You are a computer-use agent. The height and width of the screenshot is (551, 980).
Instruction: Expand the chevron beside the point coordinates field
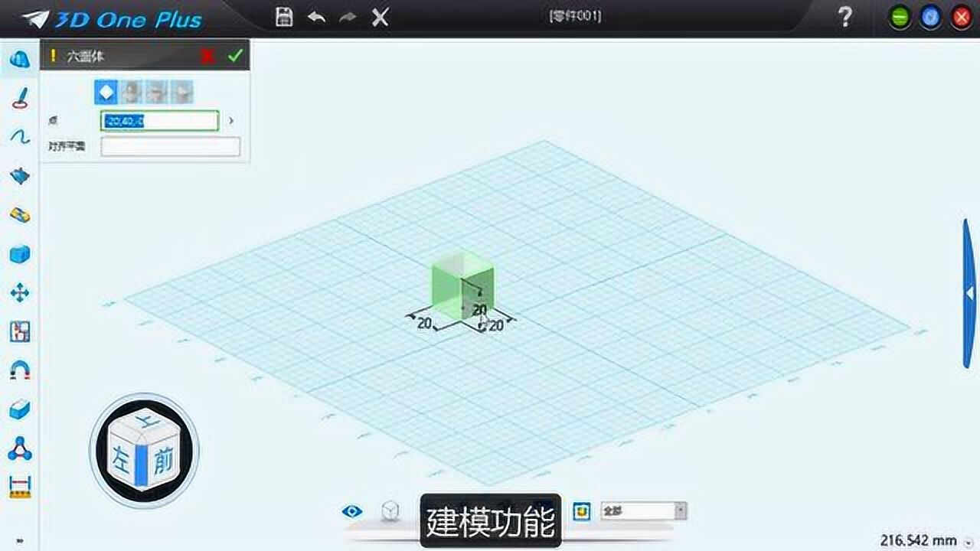click(x=230, y=120)
